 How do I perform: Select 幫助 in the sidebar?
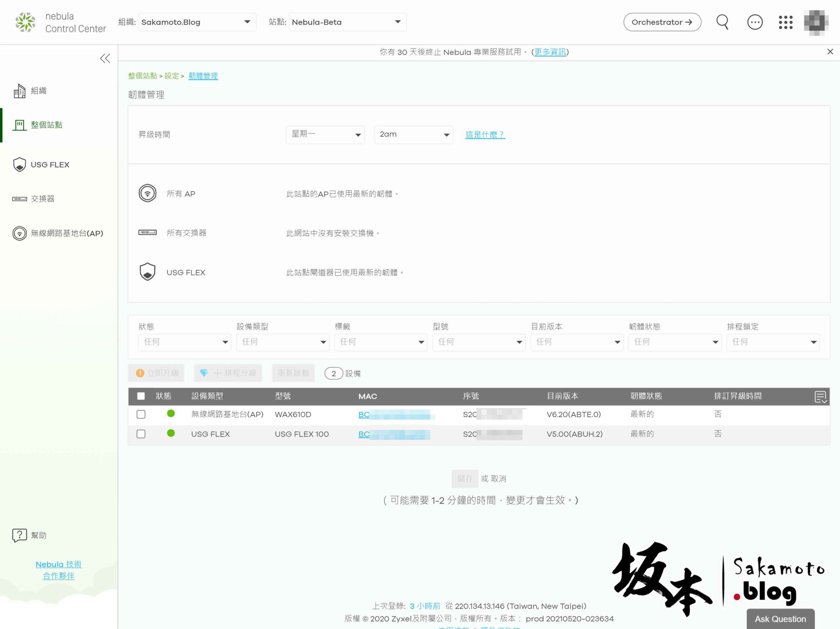click(39, 535)
